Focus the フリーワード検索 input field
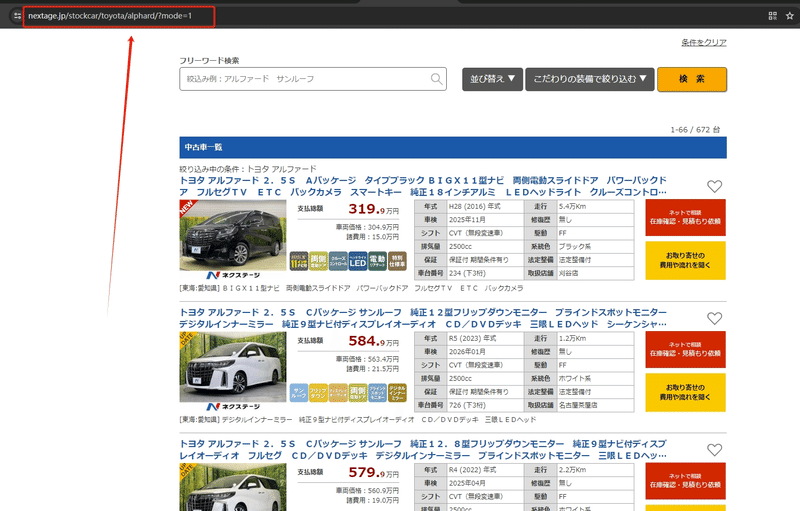This screenshot has width=800, height=511. coord(313,79)
